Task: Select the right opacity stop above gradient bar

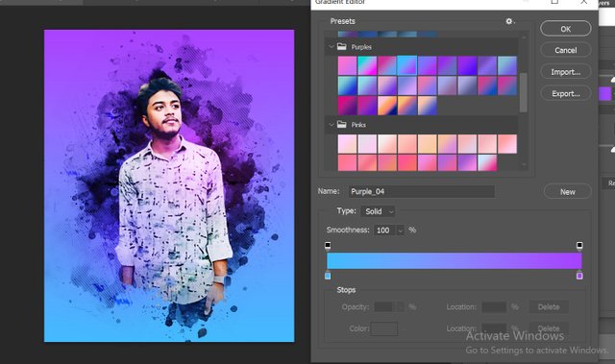Action: [x=579, y=246]
